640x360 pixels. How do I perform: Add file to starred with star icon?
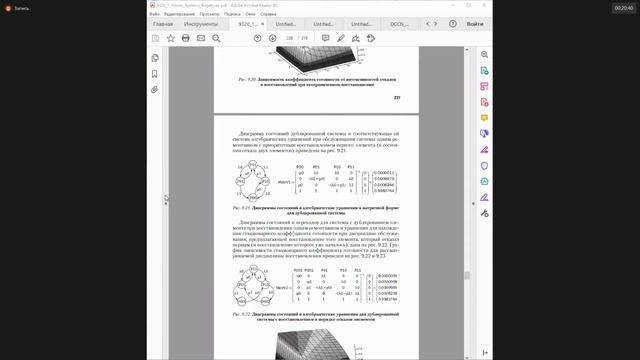pyautogui.click(x=171, y=38)
